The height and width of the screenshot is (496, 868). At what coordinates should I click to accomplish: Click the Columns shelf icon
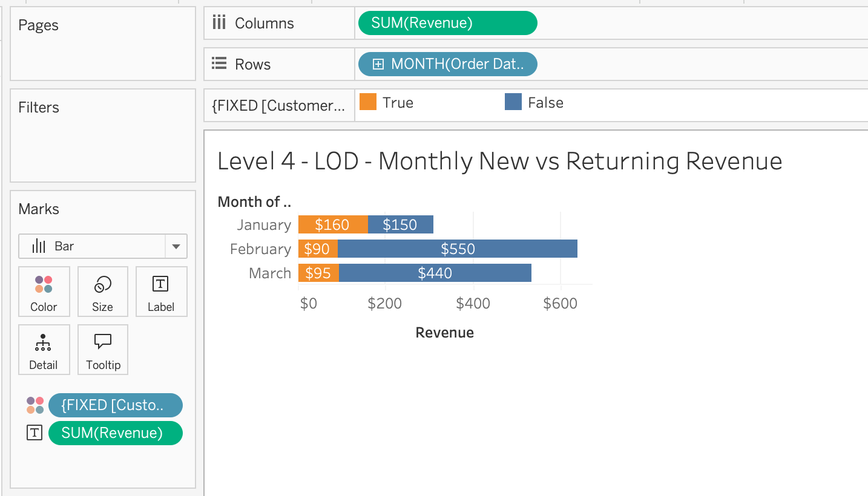219,23
